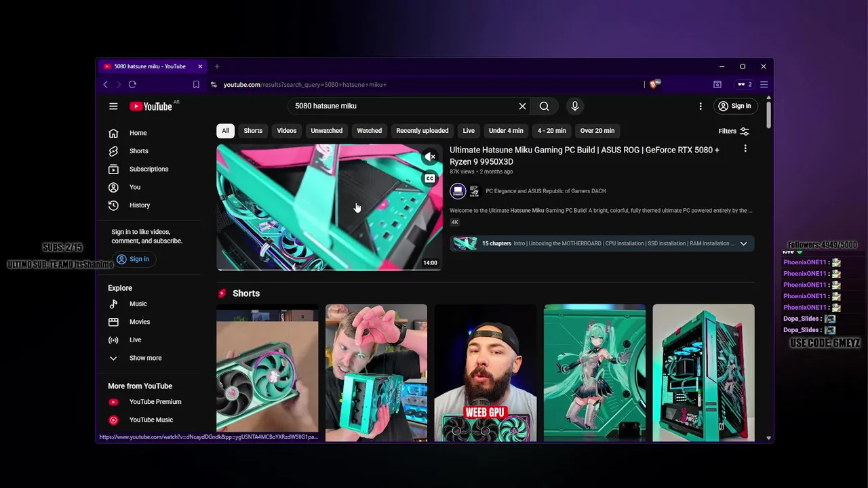Click the browser address bar URL
Screen dimensions: 868x488
(x=305, y=85)
